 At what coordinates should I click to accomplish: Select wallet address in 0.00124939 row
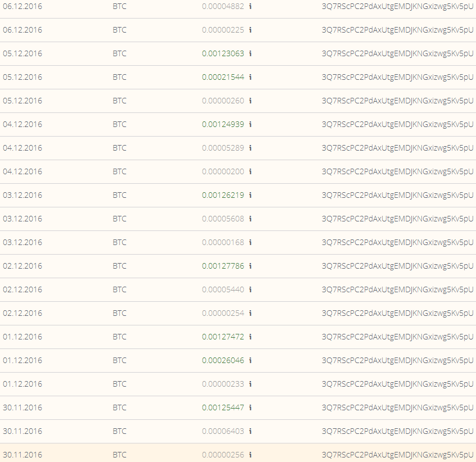397,125
